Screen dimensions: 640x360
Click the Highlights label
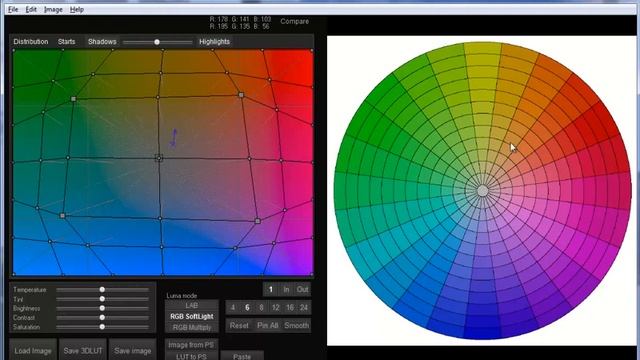coord(214,42)
